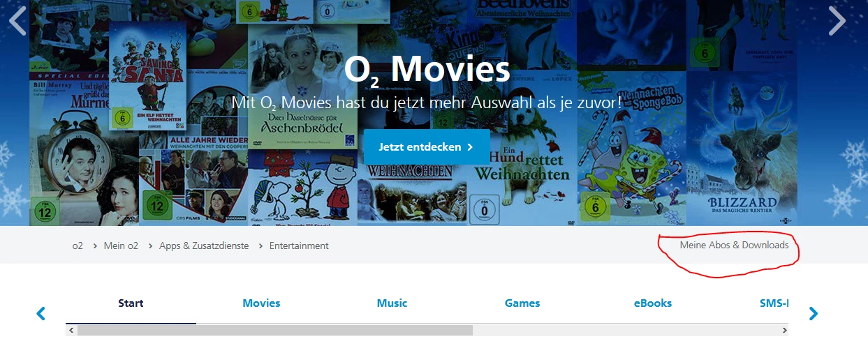Click the blue left tab-carousel arrow
The image size is (868, 355).
click(x=41, y=314)
